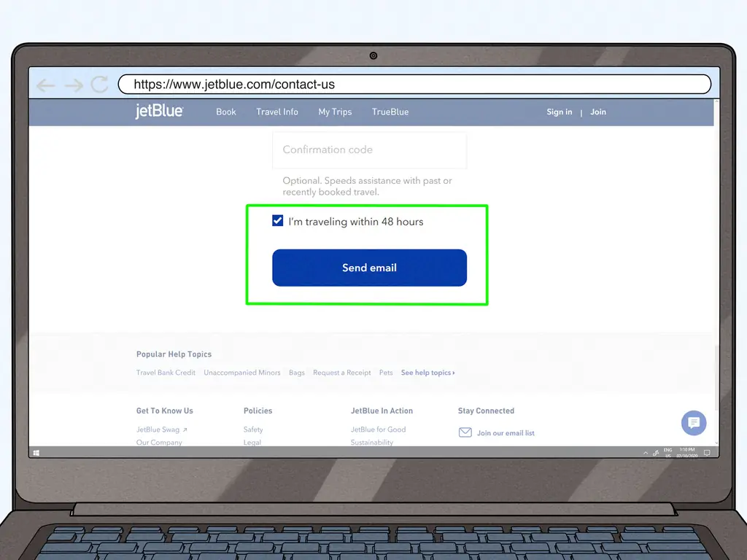Open the Travel Info menu
Image resolution: width=747 pixels, height=560 pixels.
tap(277, 112)
